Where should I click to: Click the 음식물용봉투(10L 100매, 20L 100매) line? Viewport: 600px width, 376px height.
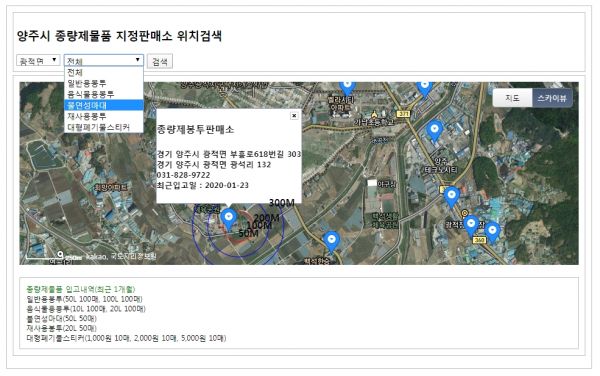pyautogui.click(x=86, y=309)
